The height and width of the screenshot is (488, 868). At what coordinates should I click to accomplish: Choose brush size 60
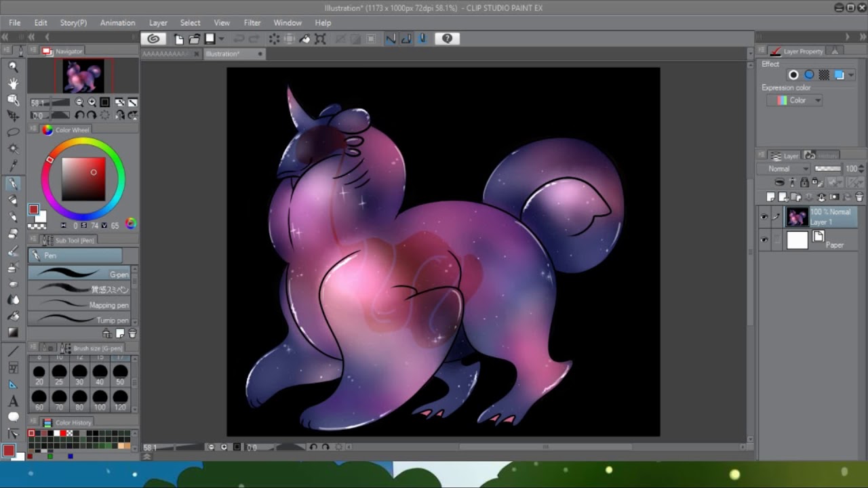pyautogui.click(x=39, y=400)
